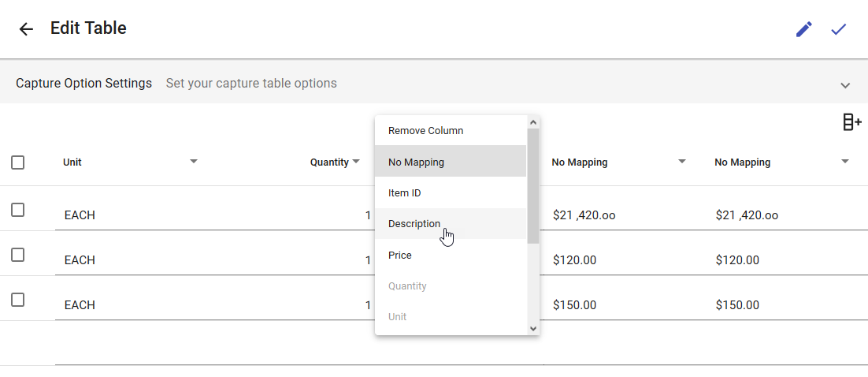Screen dimensions: 868x377
Task: Click the EACH cell in third row
Action: 80,305
